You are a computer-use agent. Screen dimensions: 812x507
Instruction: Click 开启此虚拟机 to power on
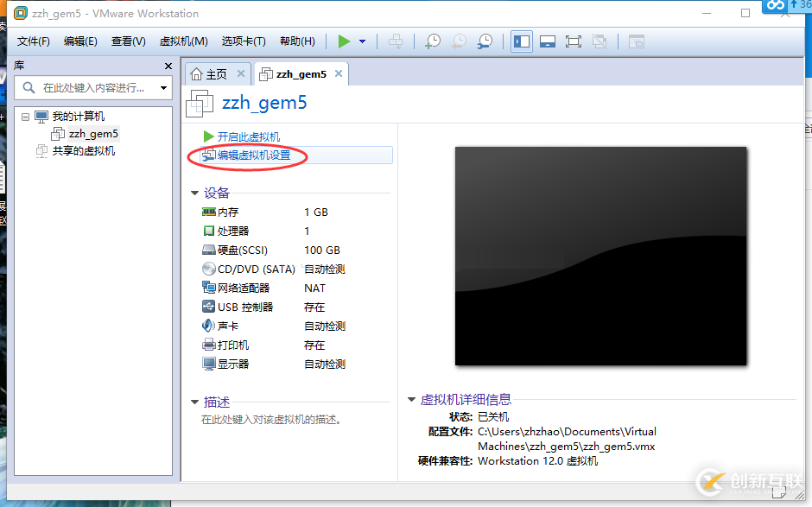pos(251,136)
